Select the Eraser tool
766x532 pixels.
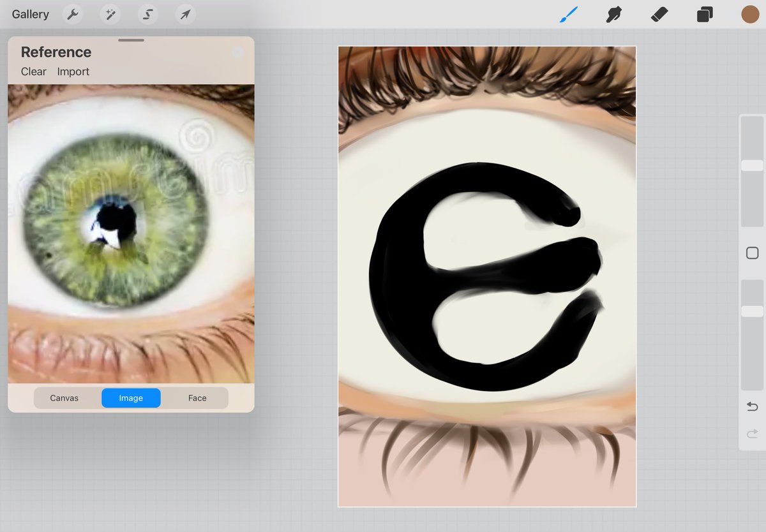(x=659, y=14)
